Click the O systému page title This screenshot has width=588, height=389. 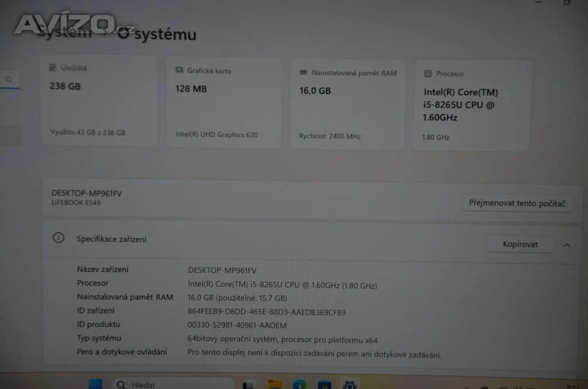coord(157,34)
